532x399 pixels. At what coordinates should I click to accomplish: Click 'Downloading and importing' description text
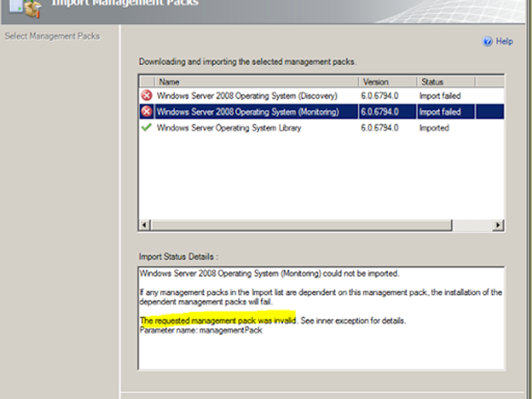(x=247, y=62)
